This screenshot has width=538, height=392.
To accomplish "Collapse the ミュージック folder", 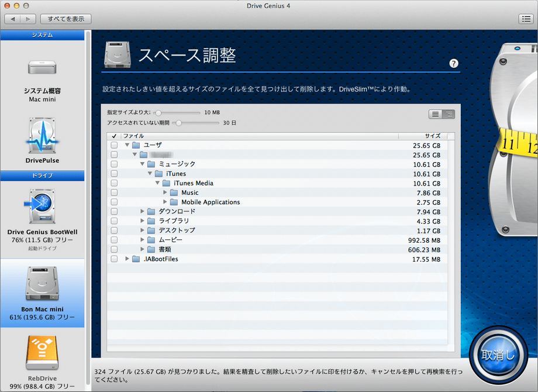I will pyautogui.click(x=142, y=164).
